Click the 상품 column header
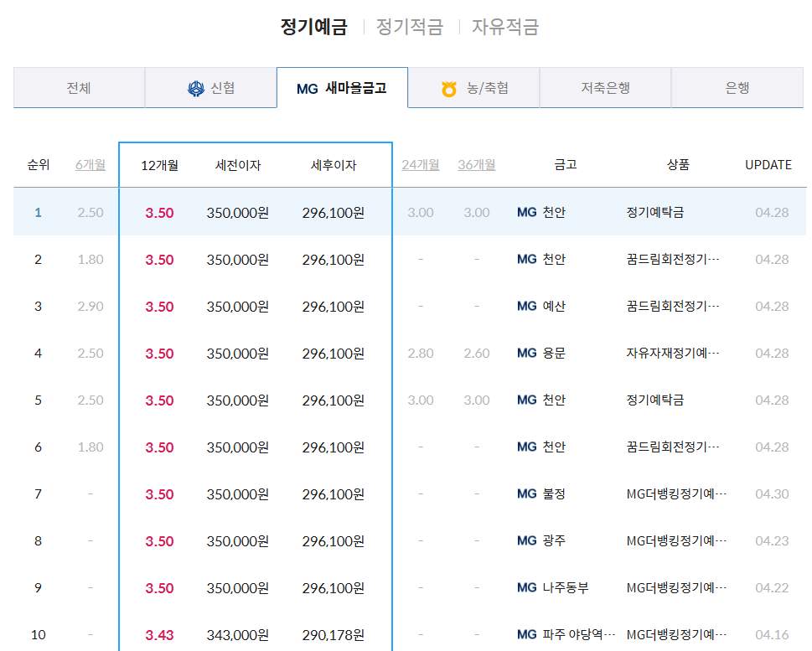Screen dimensions: 812x651 [x=679, y=165]
